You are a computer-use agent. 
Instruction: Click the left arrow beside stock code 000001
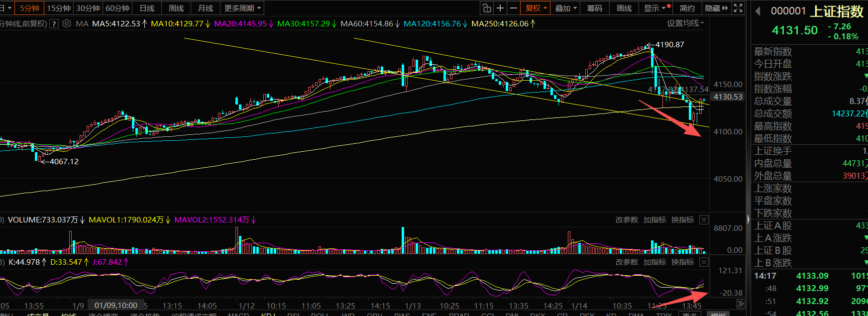click(x=758, y=11)
